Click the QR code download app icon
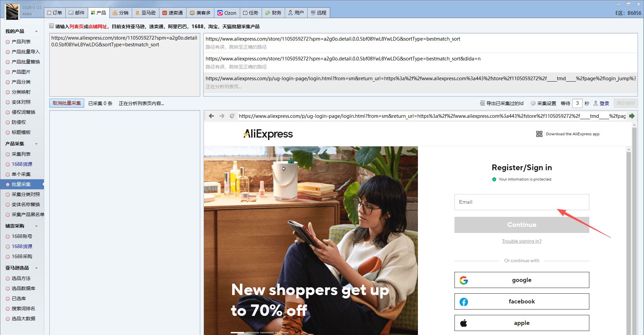Viewport: 644px width, 335px height. click(539, 134)
